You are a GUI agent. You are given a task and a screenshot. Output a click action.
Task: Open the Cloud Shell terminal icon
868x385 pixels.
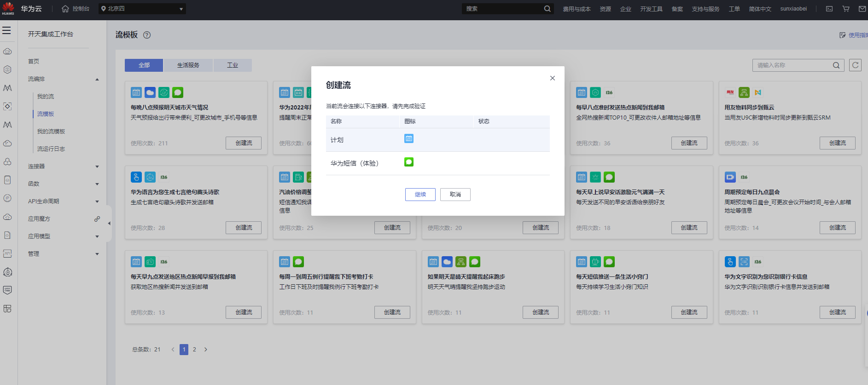[x=829, y=9]
